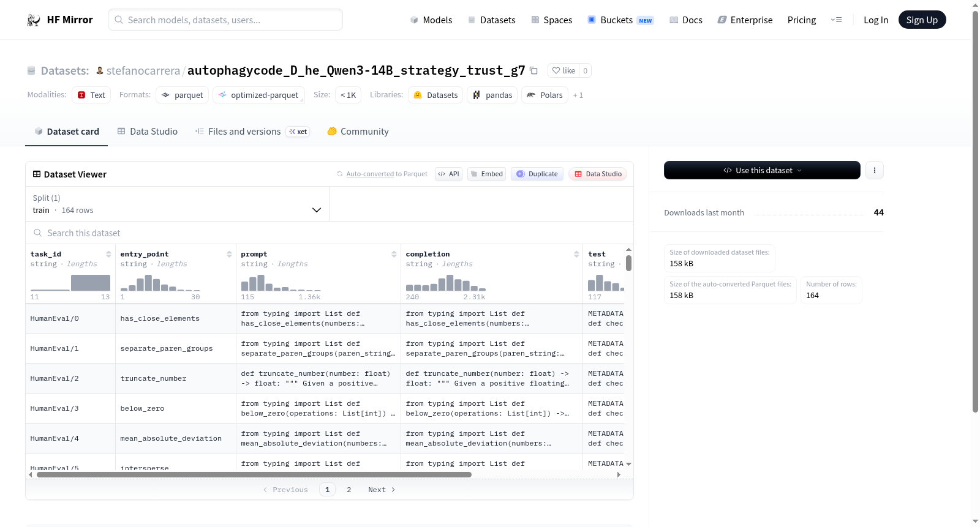The height and width of the screenshot is (527, 980).
Task: Click the Text modality tag
Action: [91, 95]
